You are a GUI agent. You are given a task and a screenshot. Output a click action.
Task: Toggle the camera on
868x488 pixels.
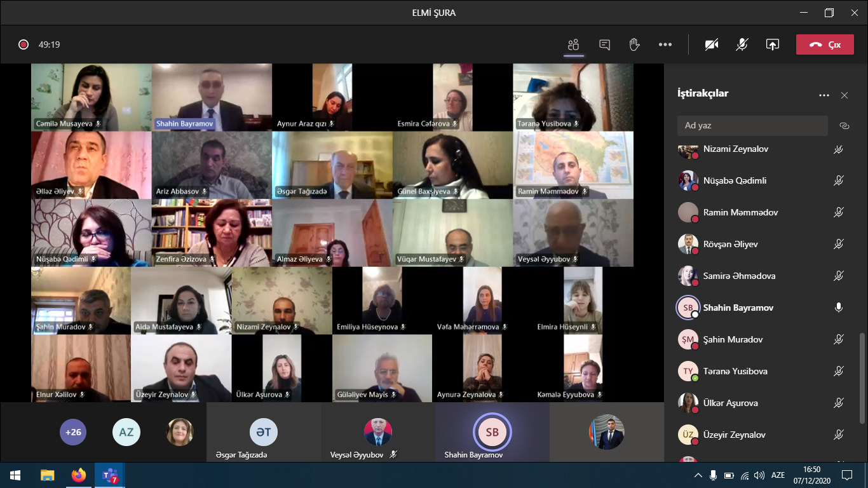712,44
